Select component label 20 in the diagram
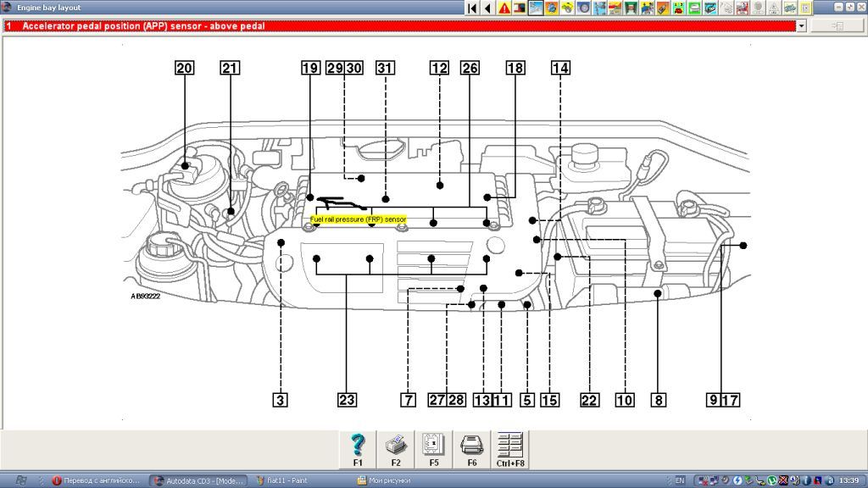This screenshot has width=868, height=488. pos(185,69)
